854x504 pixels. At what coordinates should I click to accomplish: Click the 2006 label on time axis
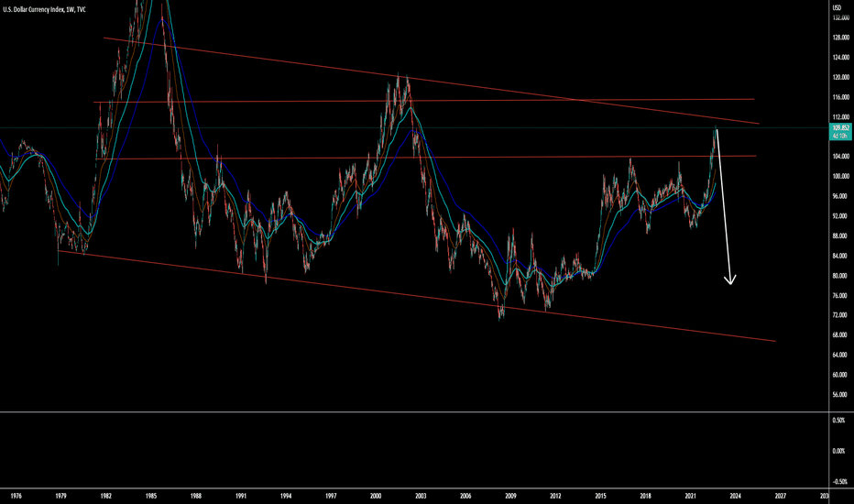click(465, 496)
